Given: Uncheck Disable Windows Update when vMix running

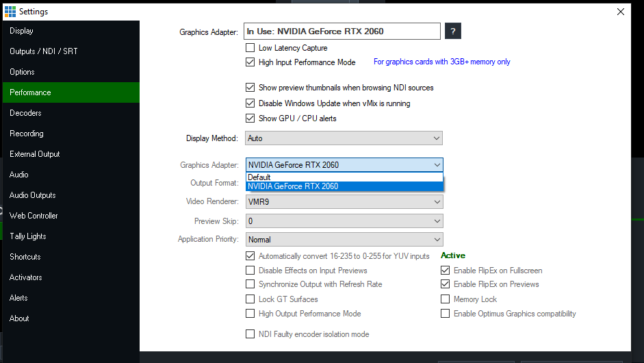Looking at the screenshot, I should (250, 103).
